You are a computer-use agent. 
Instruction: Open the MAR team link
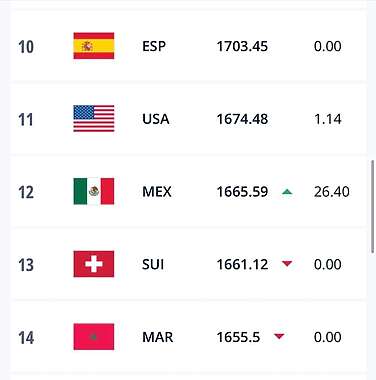point(158,337)
